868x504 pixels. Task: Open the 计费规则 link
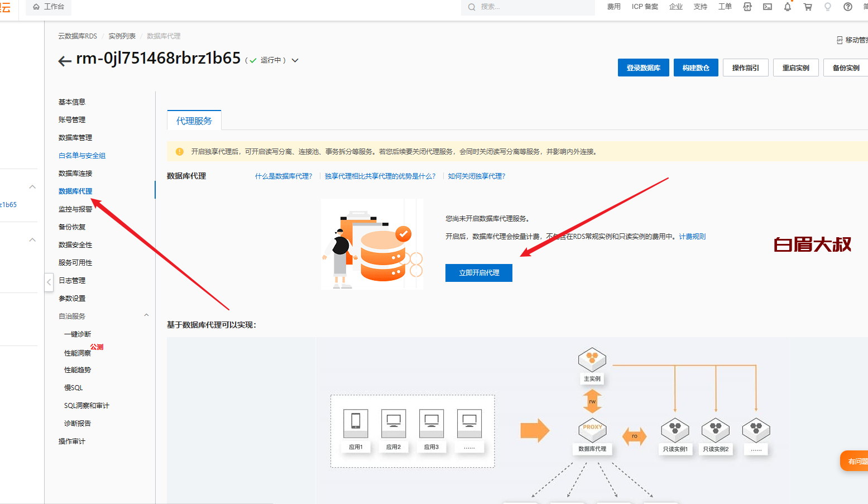(692, 237)
